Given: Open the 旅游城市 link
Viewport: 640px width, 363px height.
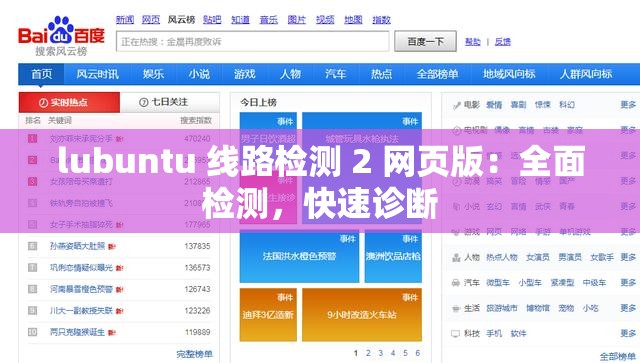Looking at the screenshot, I should tap(502, 308).
